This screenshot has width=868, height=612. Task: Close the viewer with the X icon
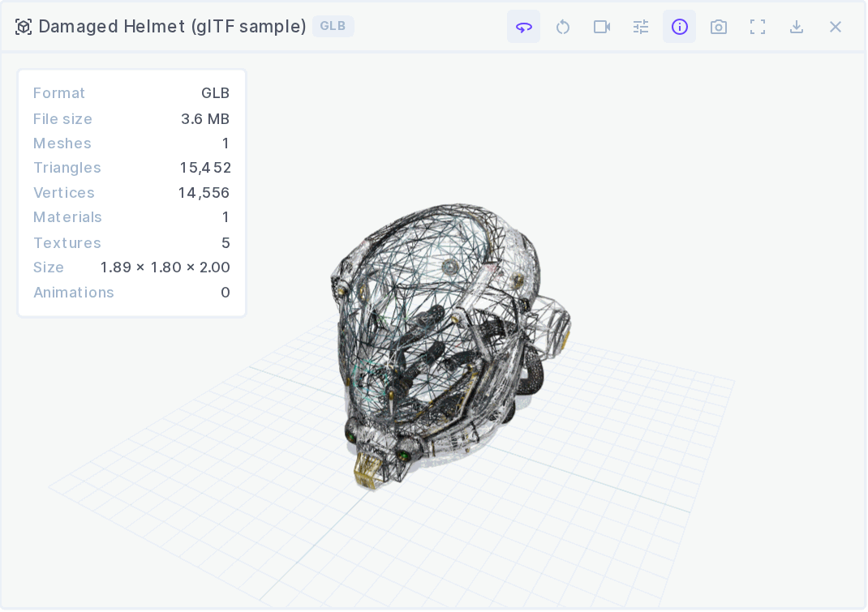click(x=836, y=27)
